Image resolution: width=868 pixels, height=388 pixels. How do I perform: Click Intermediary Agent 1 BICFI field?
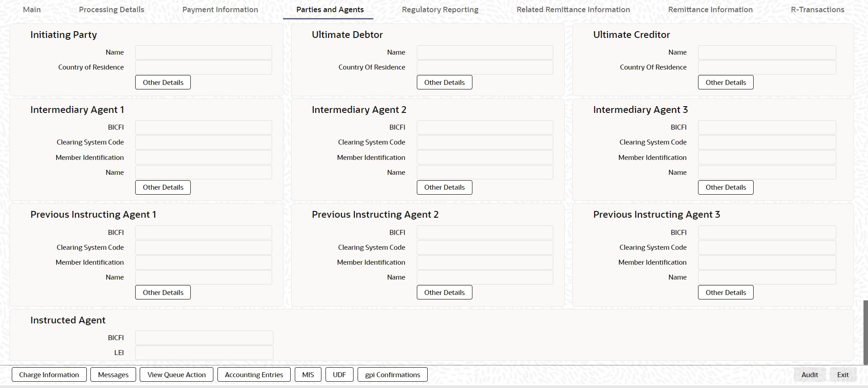pyautogui.click(x=203, y=127)
